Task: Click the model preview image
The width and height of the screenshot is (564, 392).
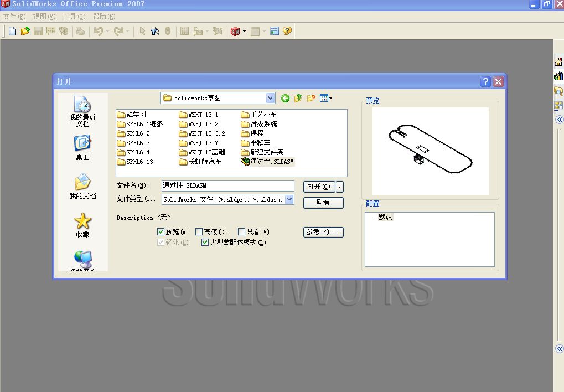Action: (430, 151)
